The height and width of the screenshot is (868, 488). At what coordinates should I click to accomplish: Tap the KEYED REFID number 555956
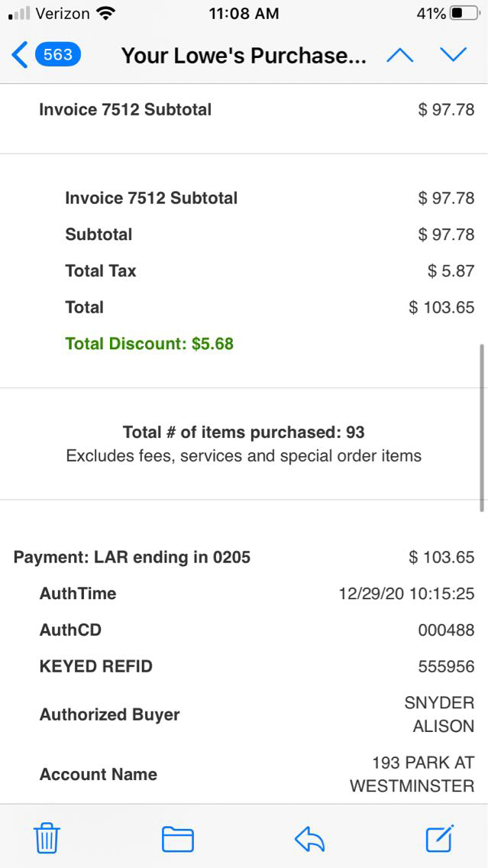446,666
